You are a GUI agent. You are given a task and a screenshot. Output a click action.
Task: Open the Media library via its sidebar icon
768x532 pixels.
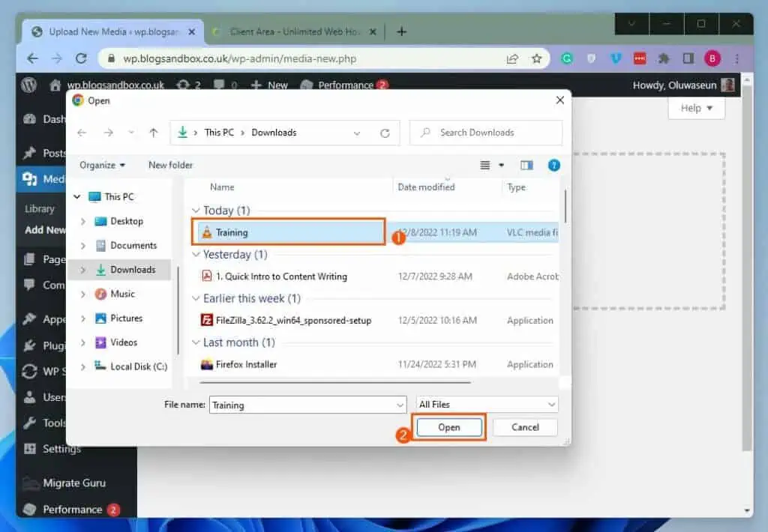pos(28,179)
